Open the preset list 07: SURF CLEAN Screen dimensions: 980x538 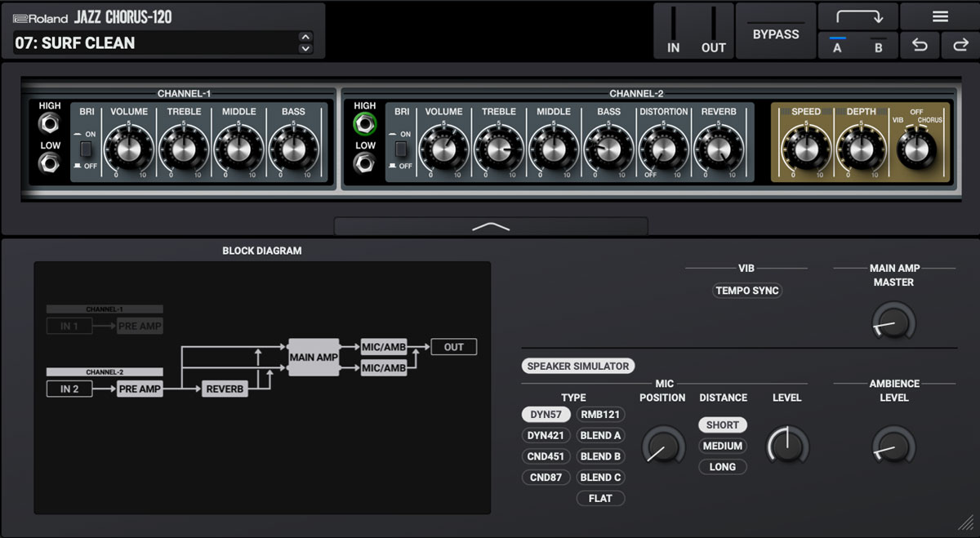(155, 42)
